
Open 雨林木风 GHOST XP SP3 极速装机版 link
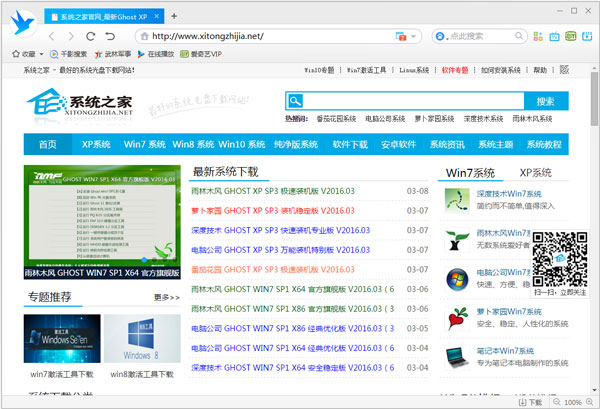point(273,191)
